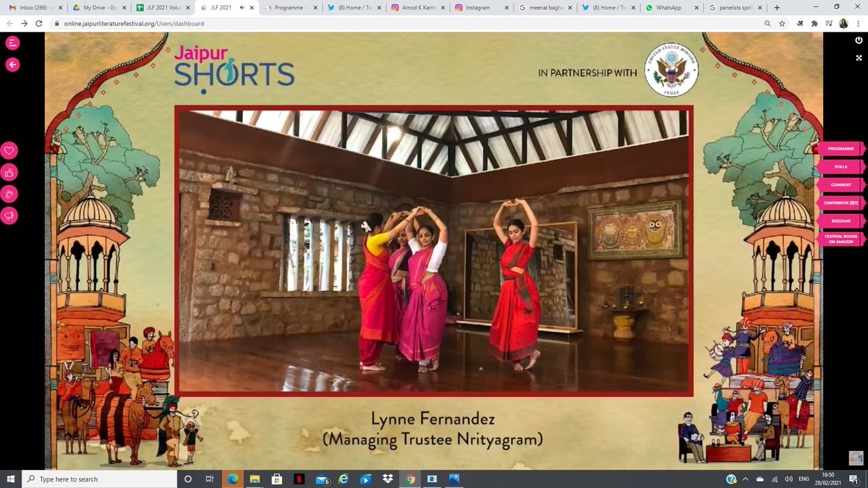Open the Windows Start menu

point(11,479)
